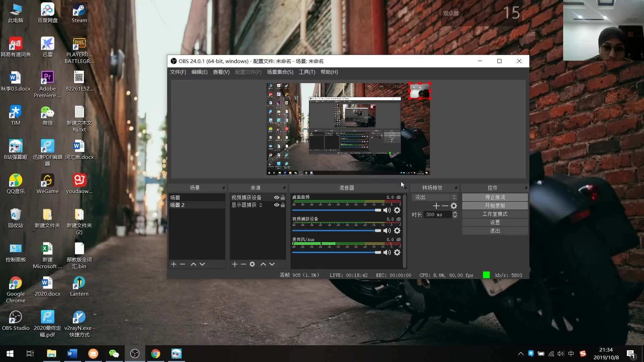Open settings gear for 桌面直录 mixer
Viewport: 644px width, 362px height.
[x=397, y=210]
